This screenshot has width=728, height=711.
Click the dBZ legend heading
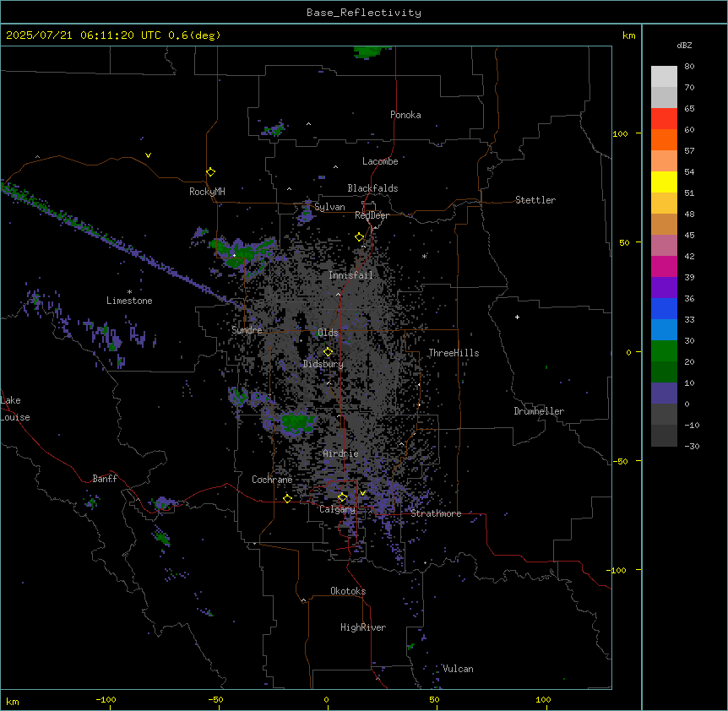pyautogui.click(x=684, y=46)
